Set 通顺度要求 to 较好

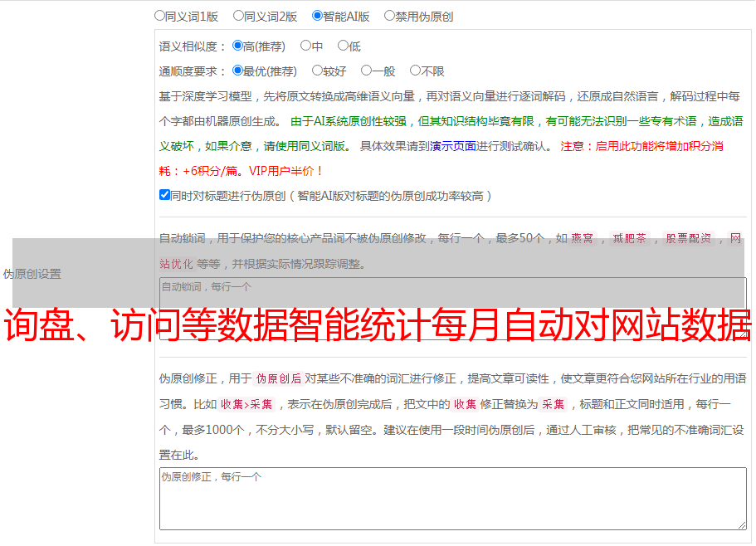click(x=317, y=71)
